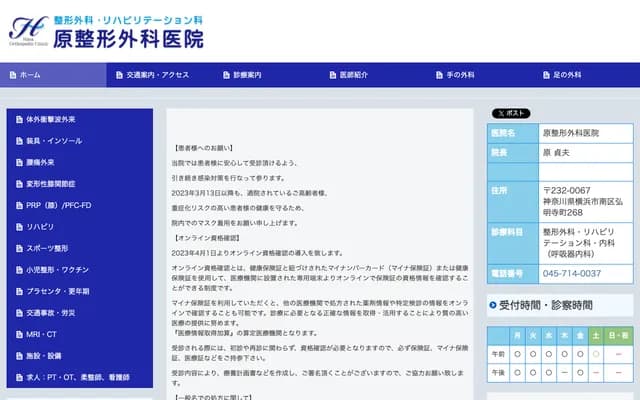Click the phone number 045-714-0037
This screenshot has height=400, width=640.
tap(571, 273)
